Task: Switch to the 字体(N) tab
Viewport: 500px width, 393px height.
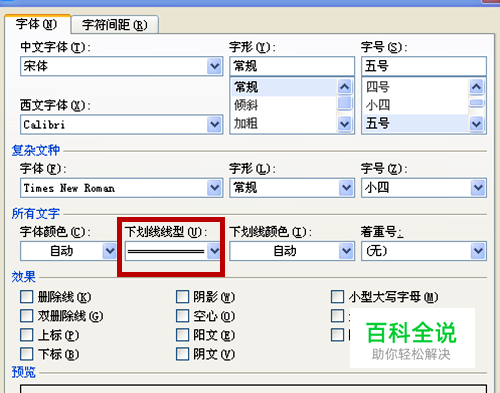Action: pos(37,24)
